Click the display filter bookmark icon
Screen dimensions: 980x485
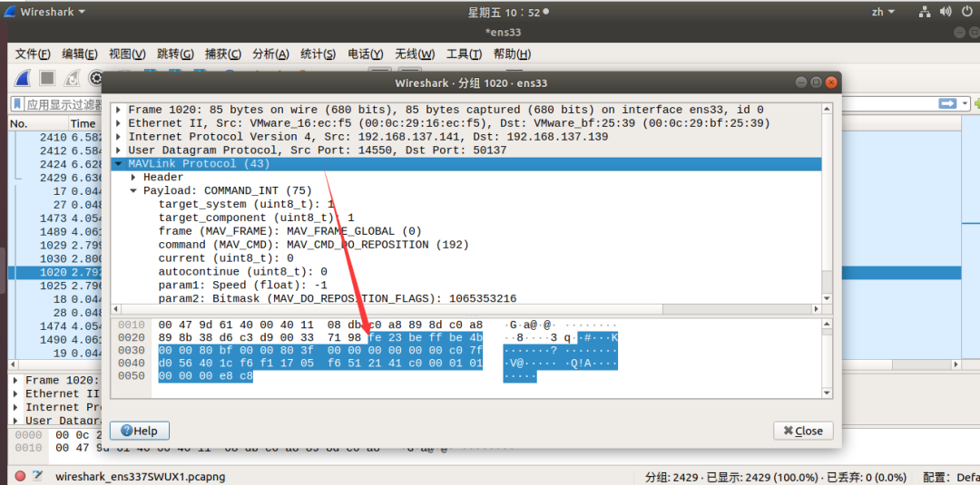(17, 103)
